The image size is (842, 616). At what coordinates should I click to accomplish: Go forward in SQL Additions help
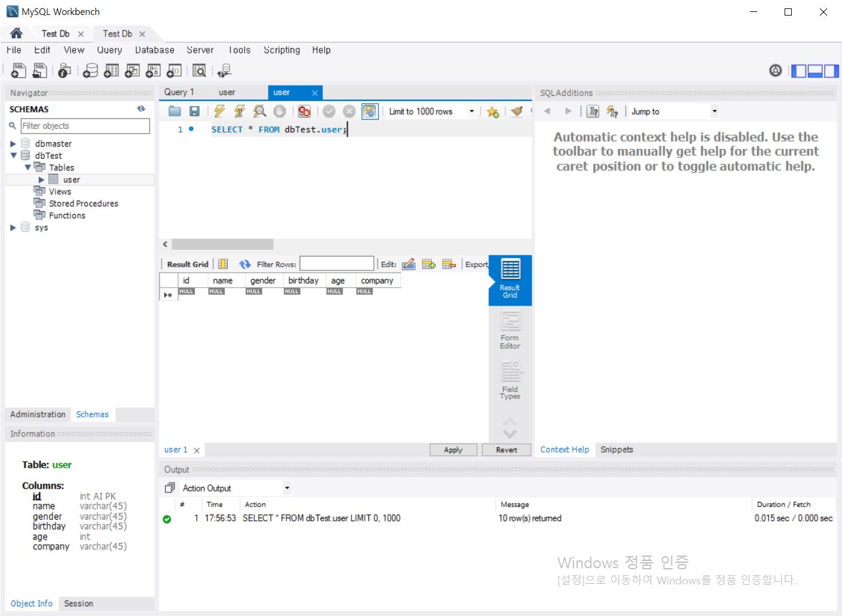click(568, 111)
